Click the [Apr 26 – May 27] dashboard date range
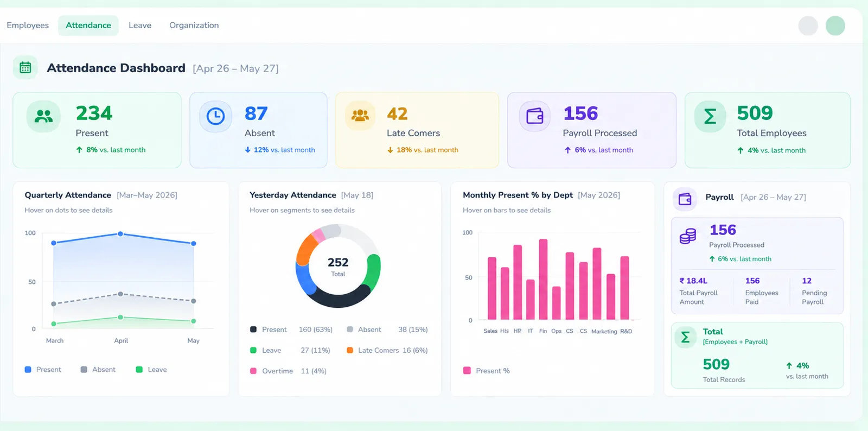 236,68
